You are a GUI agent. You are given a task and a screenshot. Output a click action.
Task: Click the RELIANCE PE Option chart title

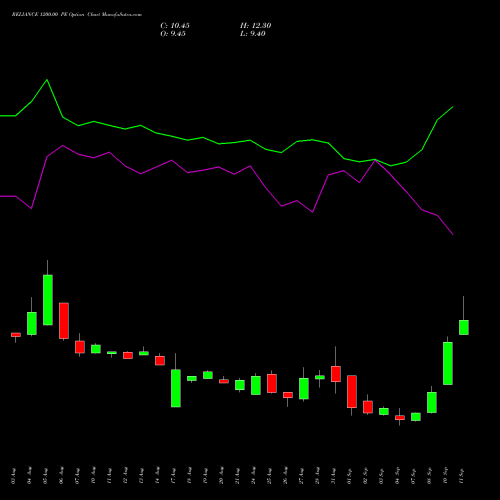click(x=77, y=15)
